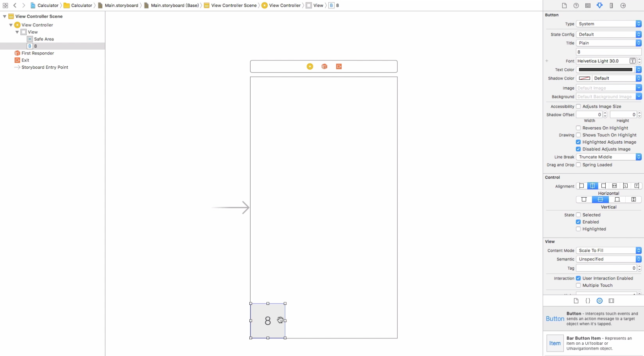This screenshot has width=644, height=356.
Task: Uncheck Highlighted Adjusts Image
Action: [x=578, y=142]
